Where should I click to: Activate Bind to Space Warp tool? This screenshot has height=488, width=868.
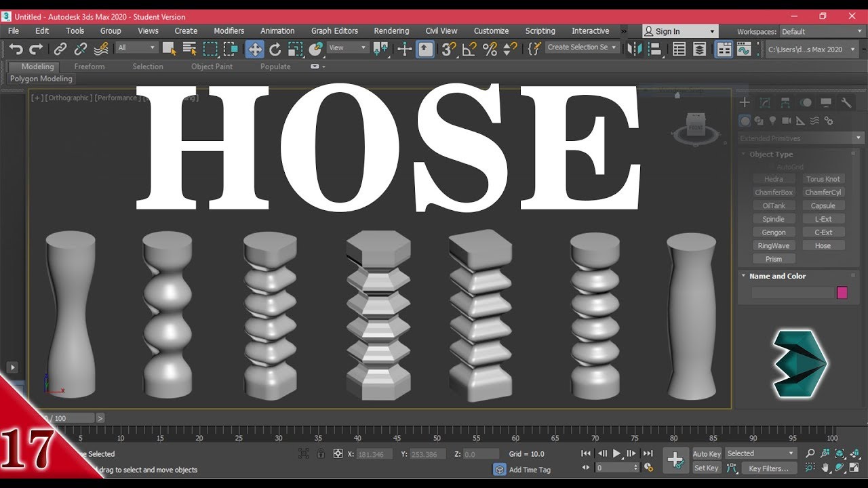(x=101, y=49)
